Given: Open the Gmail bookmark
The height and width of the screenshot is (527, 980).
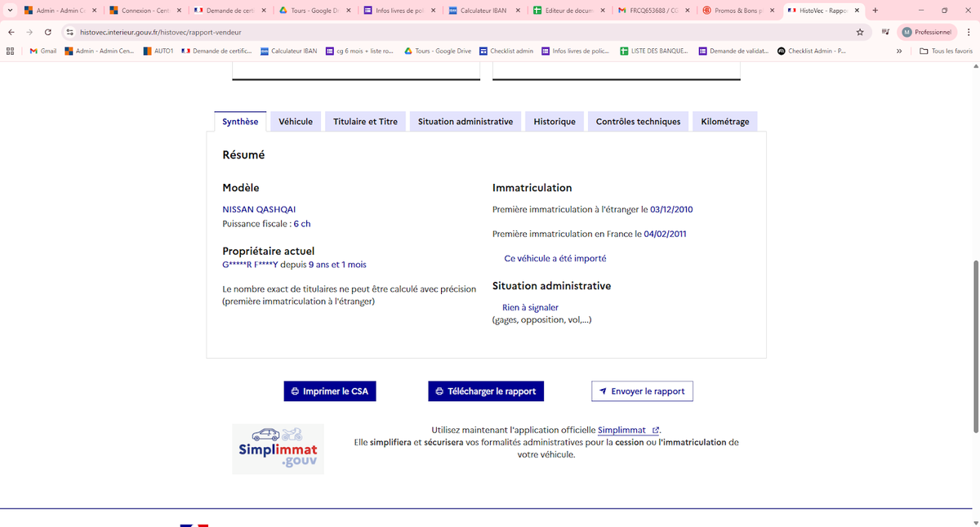Looking at the screenshot, I should [x=43, y=51].
